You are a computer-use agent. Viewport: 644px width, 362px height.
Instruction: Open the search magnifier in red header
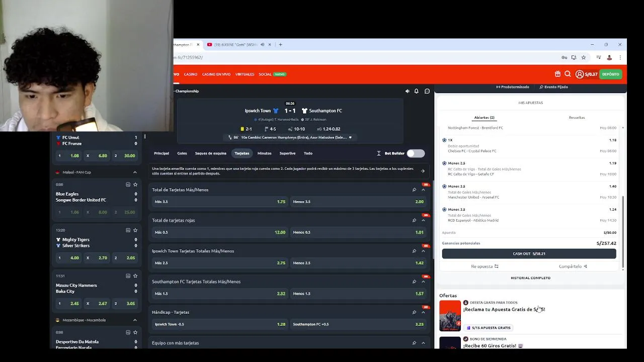568,74
